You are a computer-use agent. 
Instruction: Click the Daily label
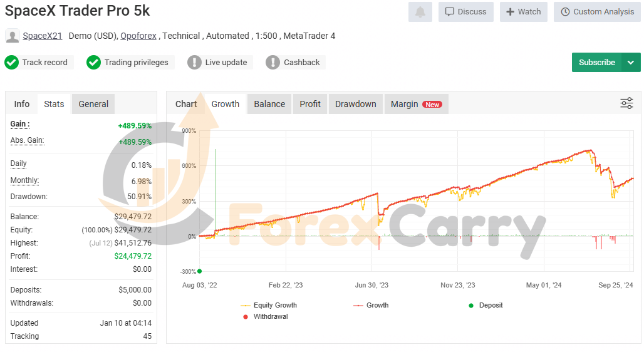(19, 163)
